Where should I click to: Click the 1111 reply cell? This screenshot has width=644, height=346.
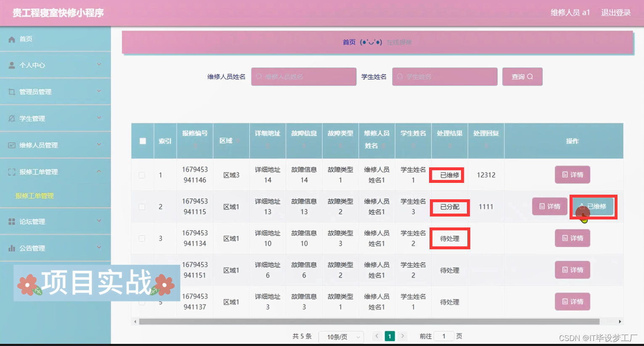(486, 207)
